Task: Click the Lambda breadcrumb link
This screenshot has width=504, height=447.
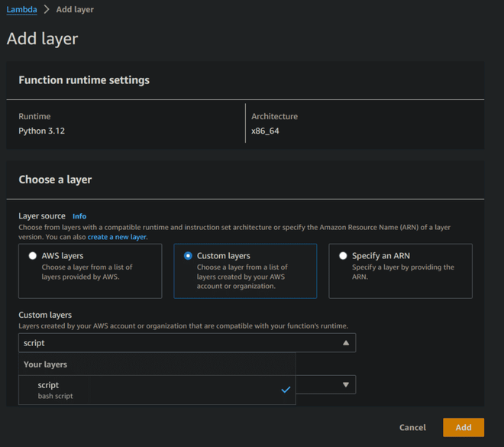Action: tap(21, 10)
